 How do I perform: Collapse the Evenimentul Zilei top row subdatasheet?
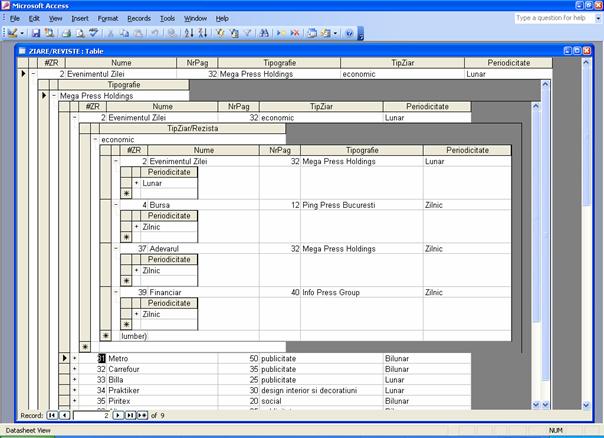(x=33, y=74)
